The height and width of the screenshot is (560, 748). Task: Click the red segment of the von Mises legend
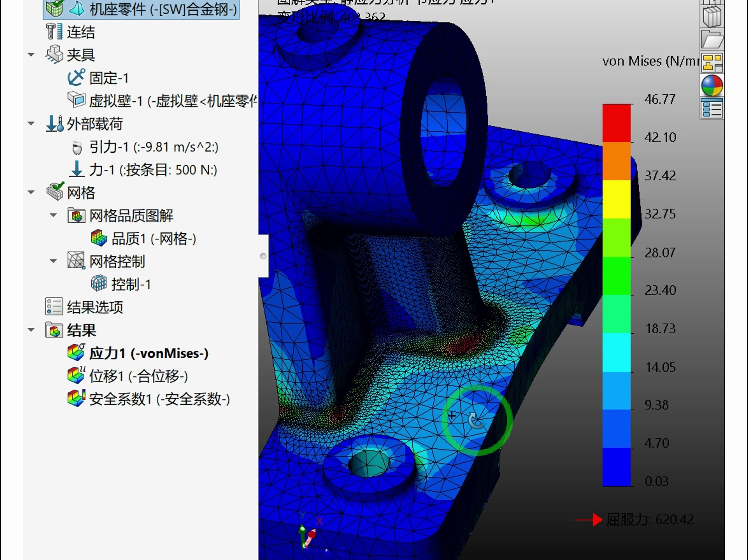coord(617,123)
